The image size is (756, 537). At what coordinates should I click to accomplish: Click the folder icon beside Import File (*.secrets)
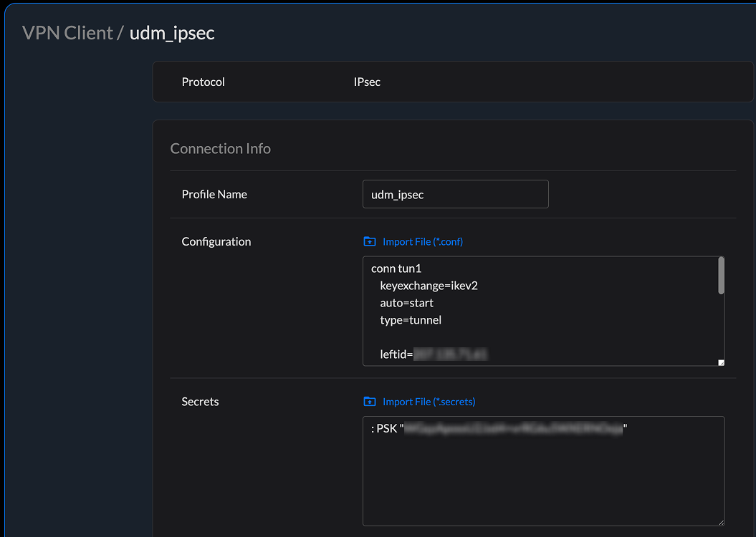point(369,401)
